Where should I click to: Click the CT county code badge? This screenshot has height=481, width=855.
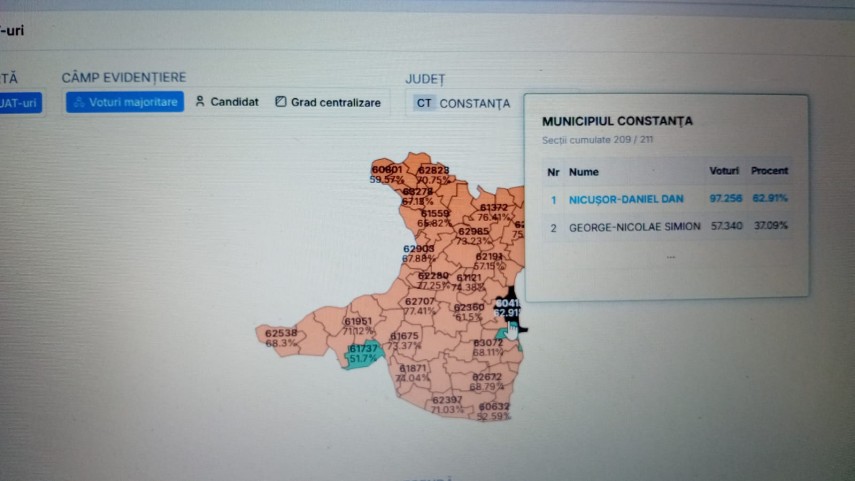click(424, 103)
